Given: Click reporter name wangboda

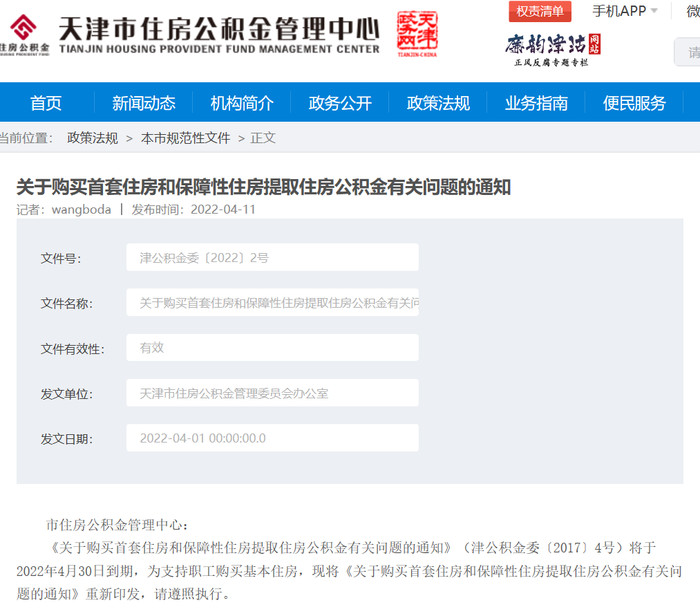Looking at the screenshot, I should pyautogui.click(x=81, y=209).
